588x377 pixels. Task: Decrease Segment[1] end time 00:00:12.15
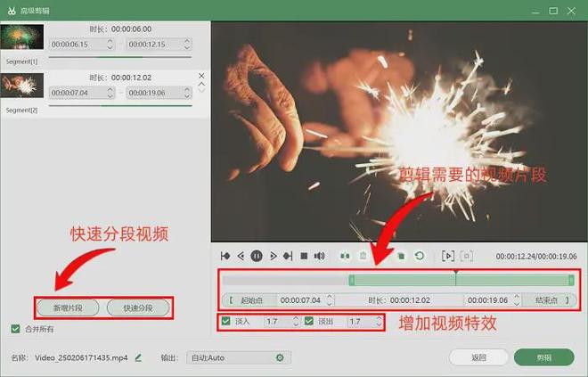click(187, 47)
